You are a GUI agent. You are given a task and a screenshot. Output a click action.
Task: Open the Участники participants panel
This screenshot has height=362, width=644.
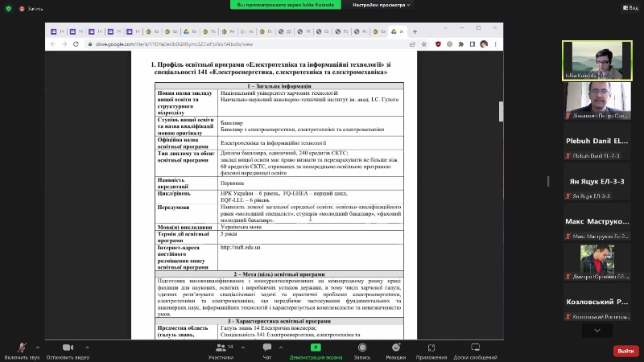point(221,347)
